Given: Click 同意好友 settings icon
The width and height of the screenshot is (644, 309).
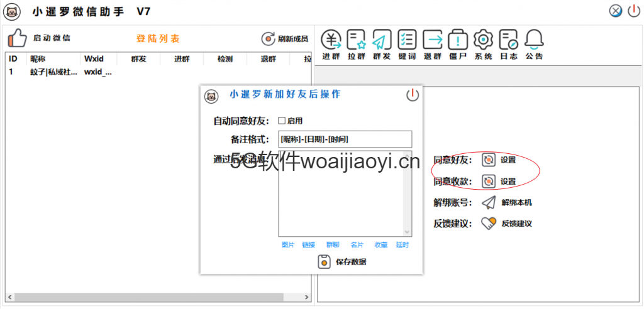Looking at the screenshot, I should pos(488,160).
